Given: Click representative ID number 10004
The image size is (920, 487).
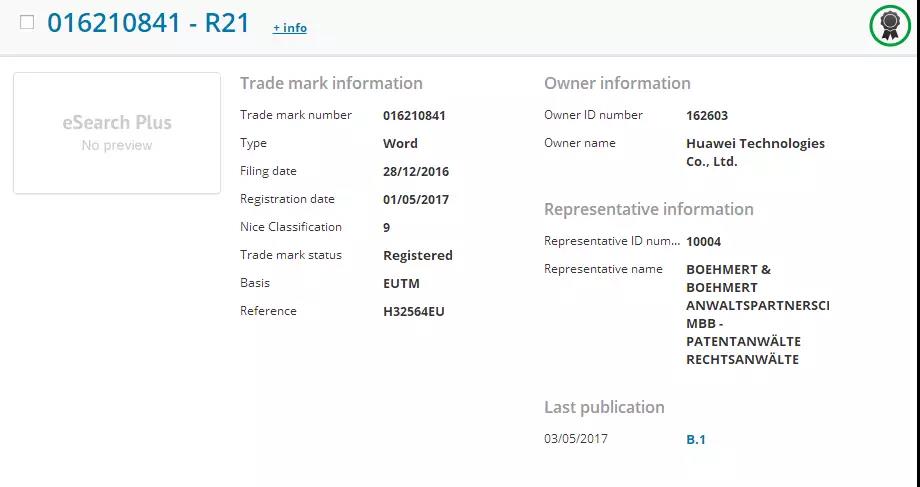Looking at the screenshot, I should (x=703, y=242).
